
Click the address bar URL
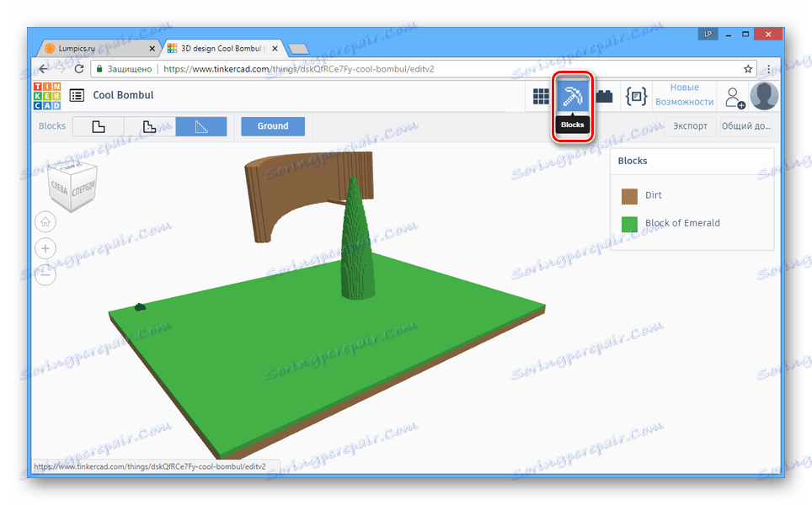[299, 69]
